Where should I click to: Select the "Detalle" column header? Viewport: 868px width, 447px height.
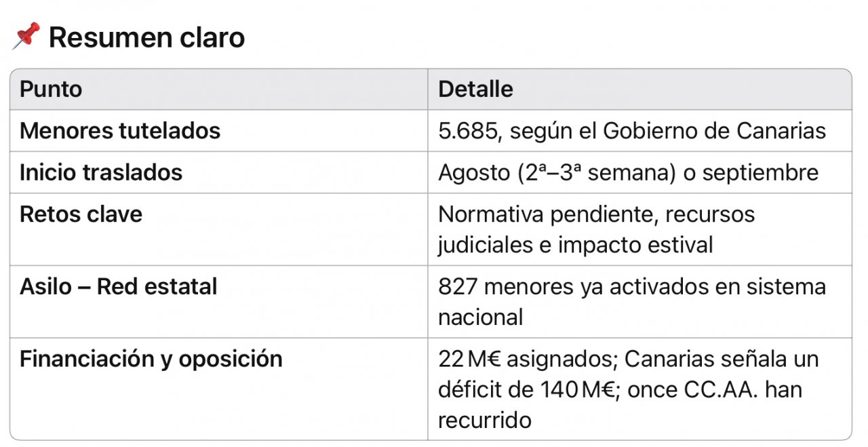[475, 89]
